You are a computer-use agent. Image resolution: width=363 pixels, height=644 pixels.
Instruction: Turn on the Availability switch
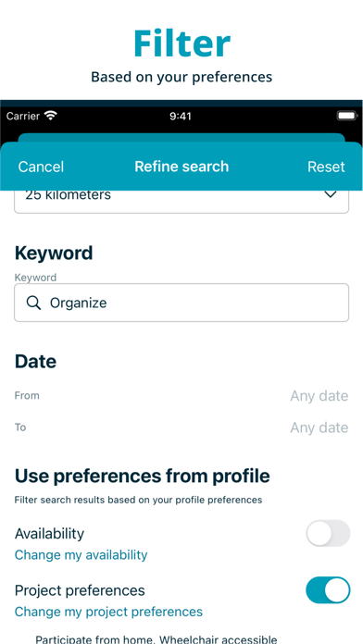tap(328, 533)
